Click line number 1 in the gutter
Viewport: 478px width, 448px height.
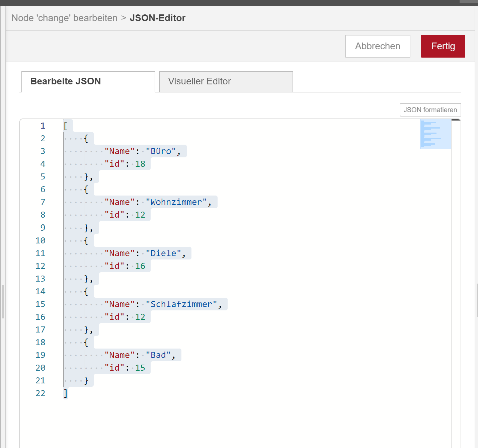pyautogui.click(x=43, y=126)
